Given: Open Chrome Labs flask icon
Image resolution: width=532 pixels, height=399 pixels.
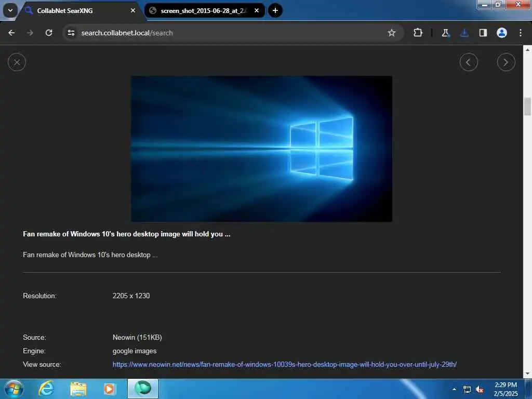Looking at the screenshot, I should click(x=445, y=33).
